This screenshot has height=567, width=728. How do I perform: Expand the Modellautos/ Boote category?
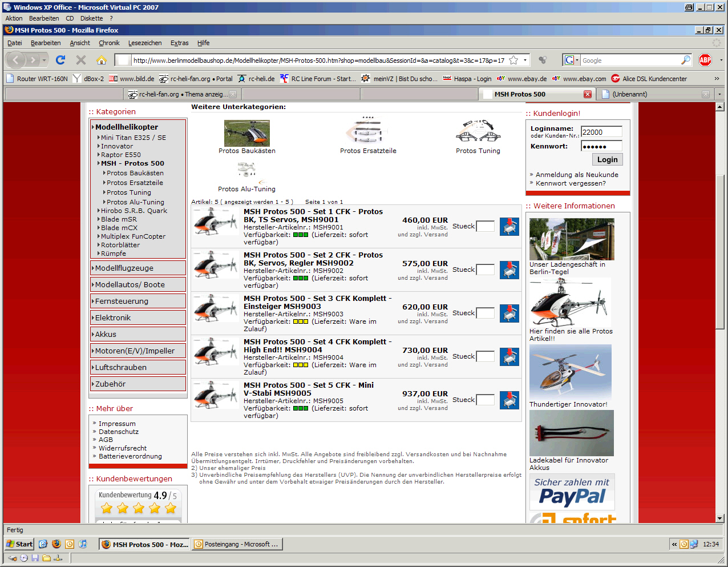(x=138, y=284)
